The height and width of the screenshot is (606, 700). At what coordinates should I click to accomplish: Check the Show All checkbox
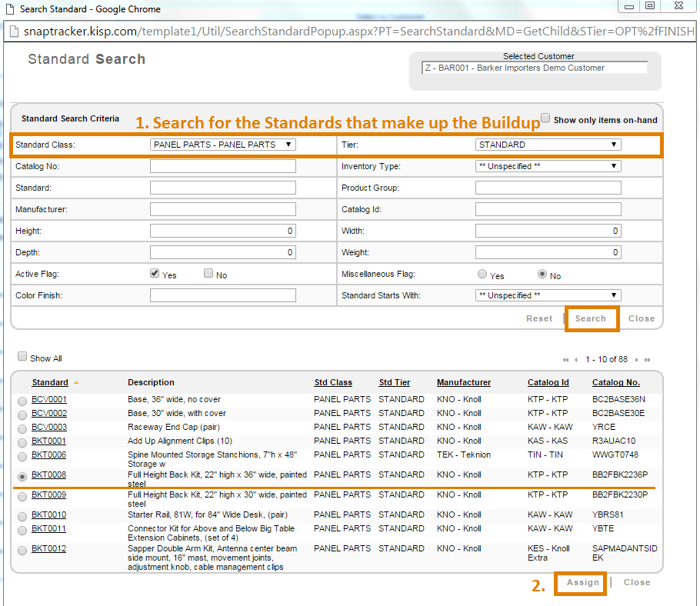click(22, 358)
